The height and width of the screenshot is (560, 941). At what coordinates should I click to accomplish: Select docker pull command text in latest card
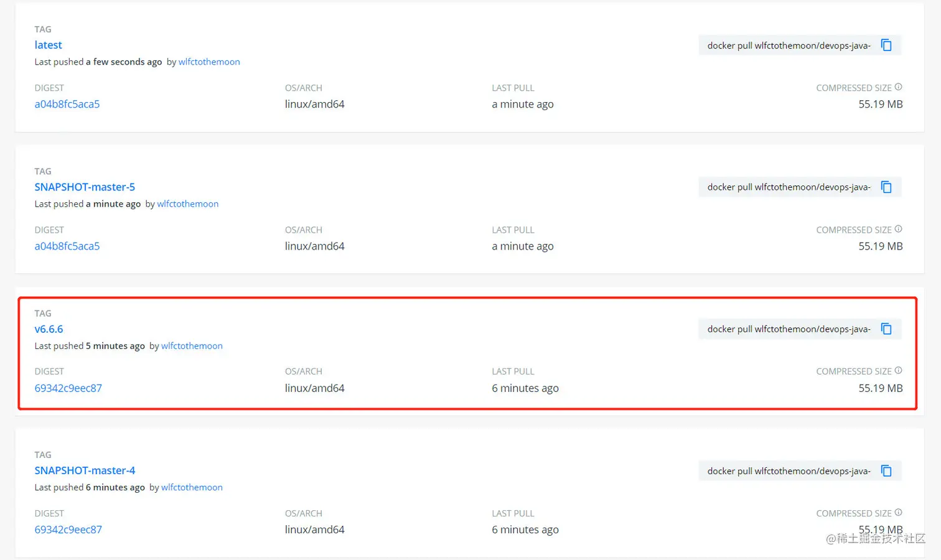point(789,45)
